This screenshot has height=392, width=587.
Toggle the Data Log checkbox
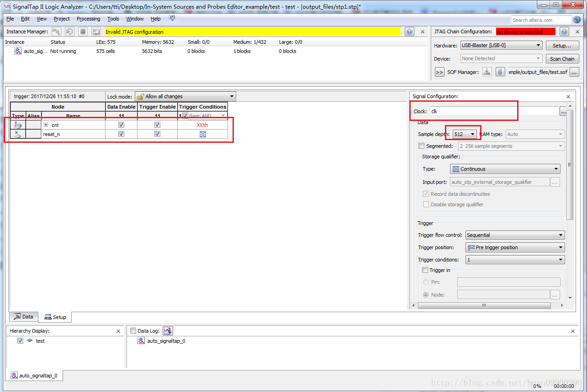133,331
